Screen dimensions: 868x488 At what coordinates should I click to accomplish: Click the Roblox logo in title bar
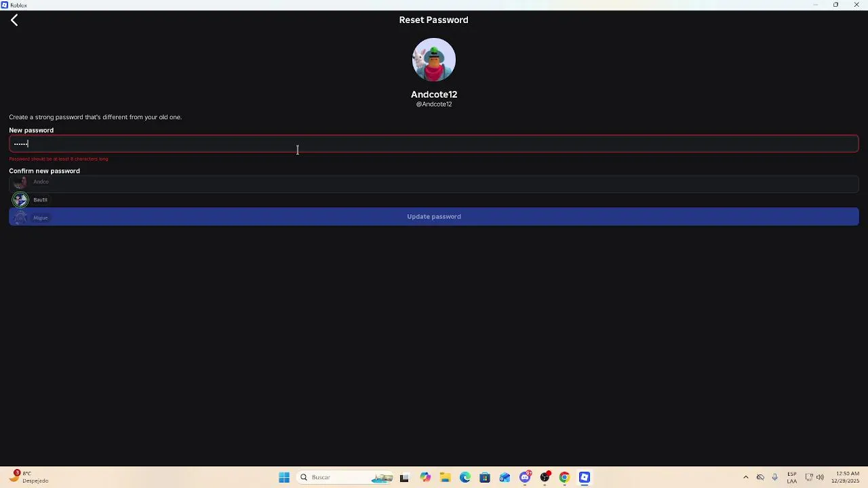[5, 5]
